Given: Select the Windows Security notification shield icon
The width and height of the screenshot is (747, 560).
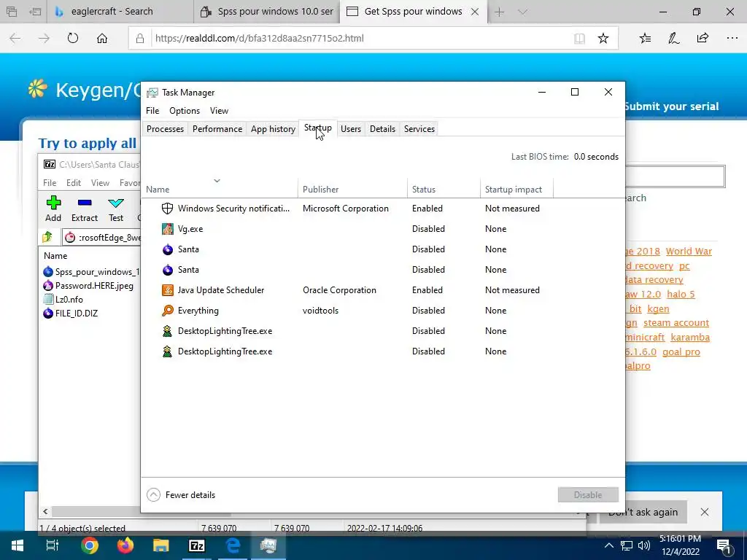Looking at the screenshot, I should [x=167, y=209].
